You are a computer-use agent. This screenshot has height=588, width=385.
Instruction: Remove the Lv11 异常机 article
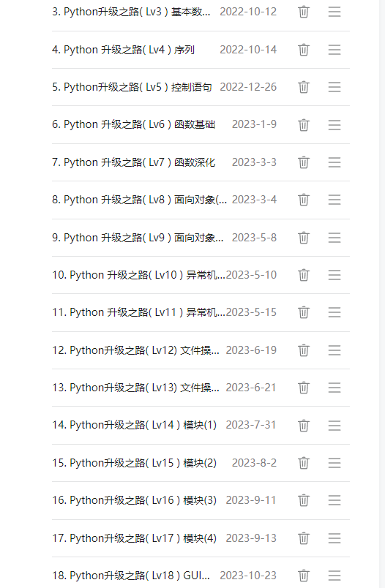304,312
